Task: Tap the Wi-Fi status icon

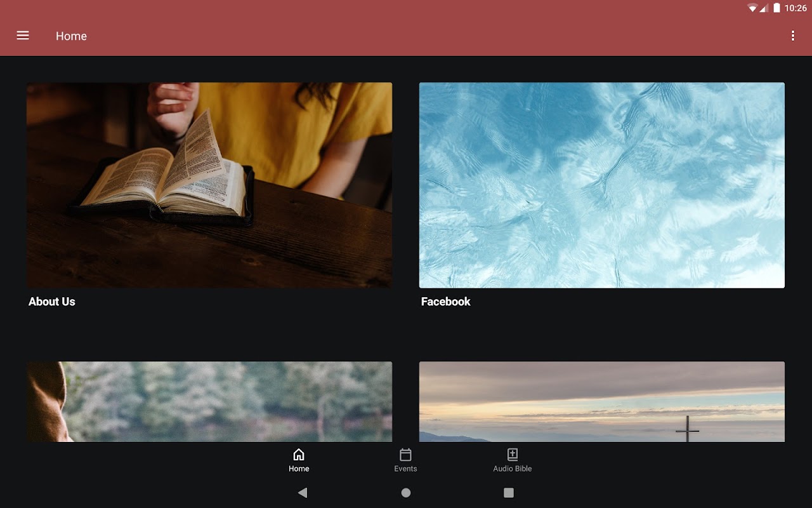Action: 753,8
